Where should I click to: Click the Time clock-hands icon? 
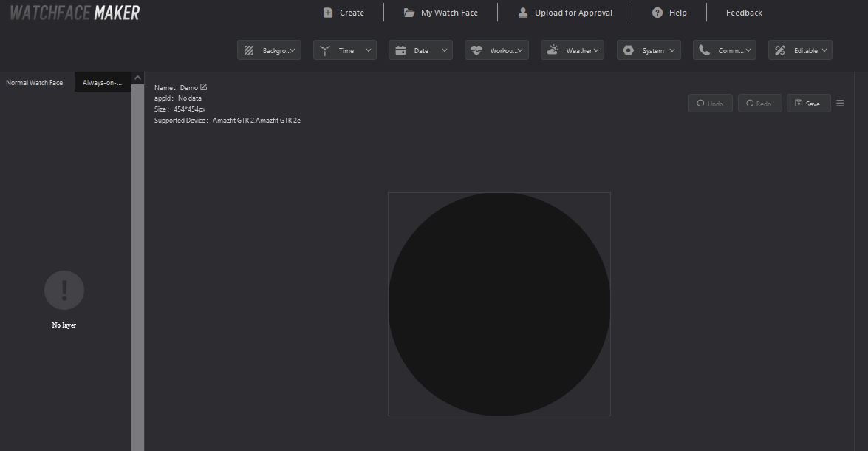[x=325, y=50]
